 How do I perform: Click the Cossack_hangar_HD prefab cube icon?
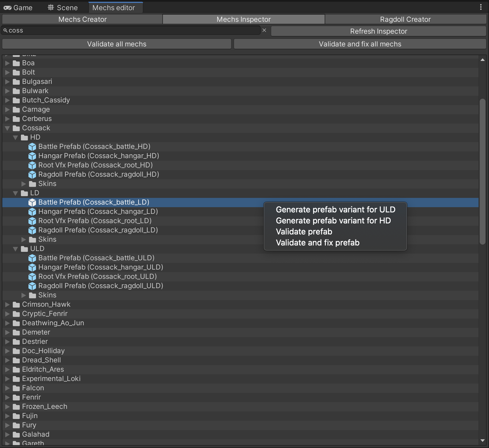pos(32,156)
